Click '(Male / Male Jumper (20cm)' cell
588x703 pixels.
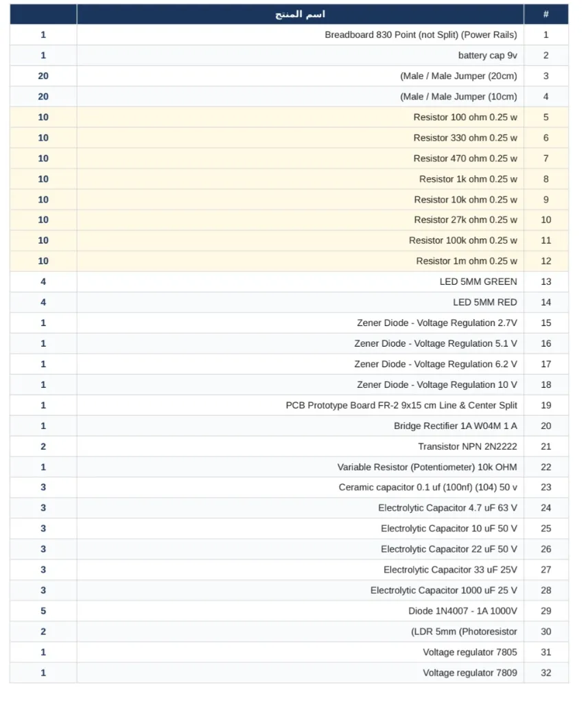458,76
